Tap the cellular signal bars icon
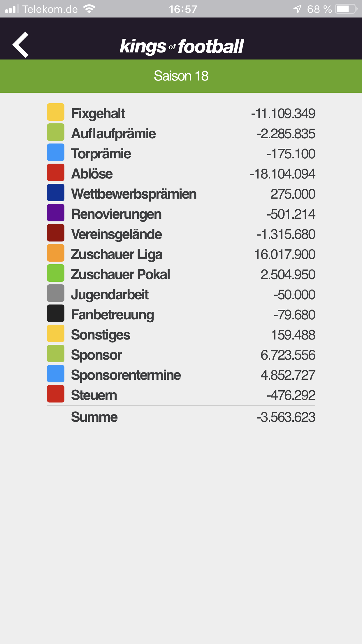Image resolution: width=362 pixels, height=644 pixels. (x=12, y=9)
